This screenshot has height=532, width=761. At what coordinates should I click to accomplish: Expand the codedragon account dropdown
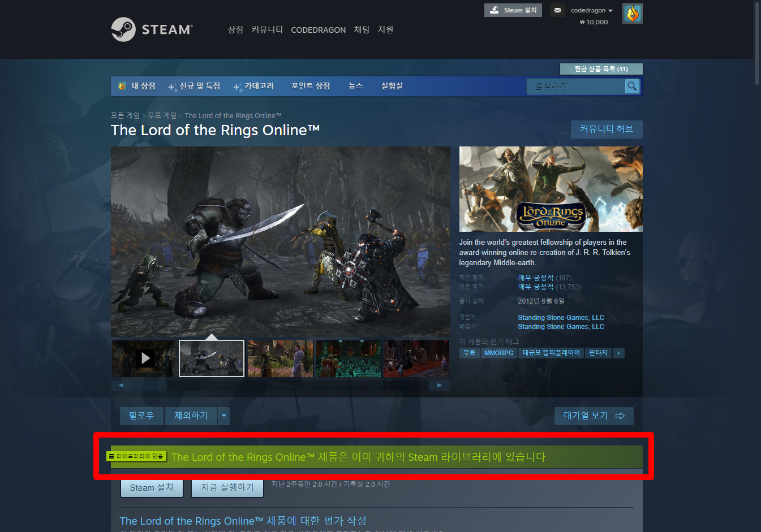592,10
